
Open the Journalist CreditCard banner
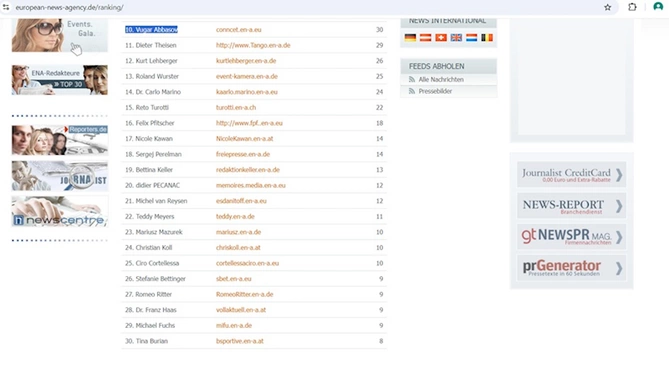(x=572, y=174)
